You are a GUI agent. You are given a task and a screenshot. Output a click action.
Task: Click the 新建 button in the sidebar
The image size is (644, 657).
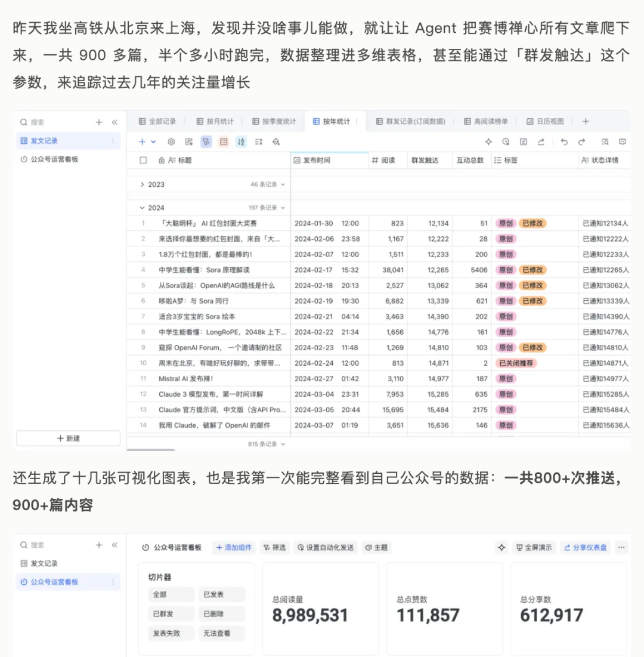(68, 438)
